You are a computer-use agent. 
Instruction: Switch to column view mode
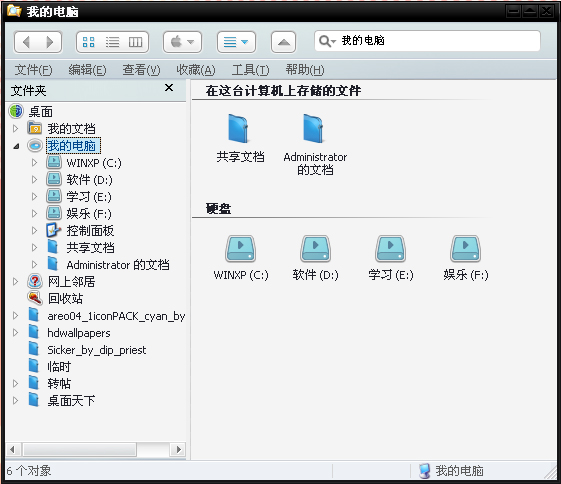[x=136, y=42]
